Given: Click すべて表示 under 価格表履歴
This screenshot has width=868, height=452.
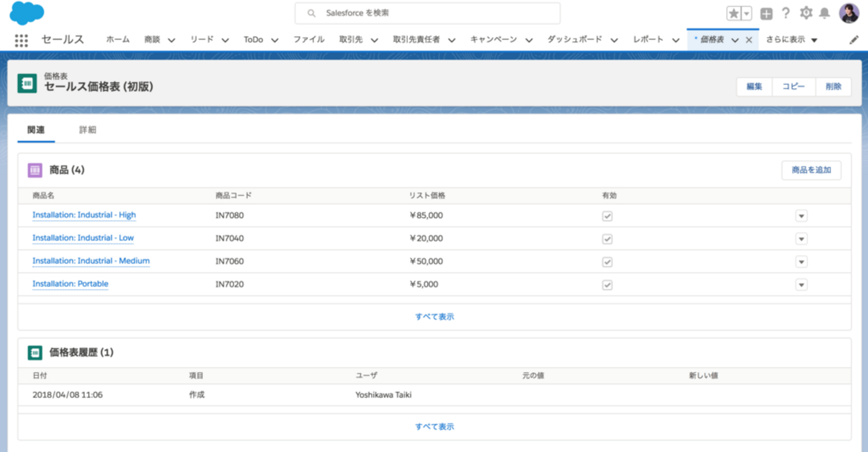Looking at the screenshot, I should click(x=435, y=427).
